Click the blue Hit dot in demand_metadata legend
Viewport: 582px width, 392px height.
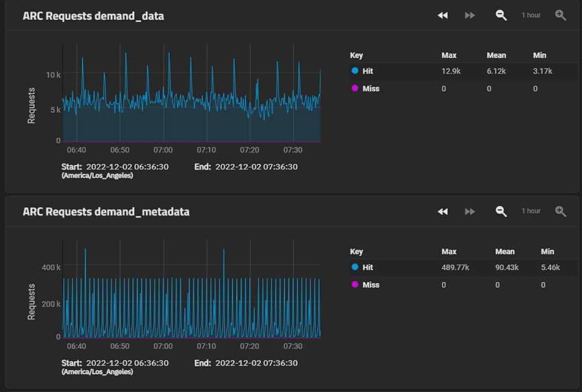(355, 267)
